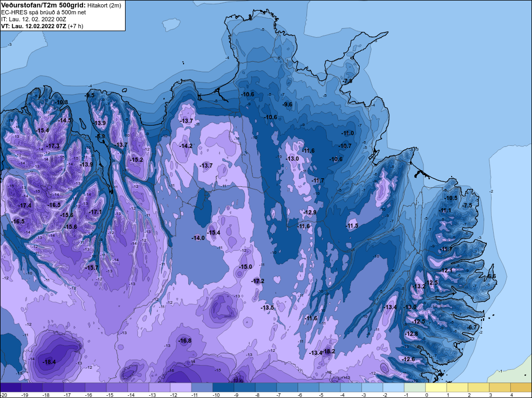Select the -14.0 temperature label
The width and height of the screenshot is (532, 398).
coord(198,238)
